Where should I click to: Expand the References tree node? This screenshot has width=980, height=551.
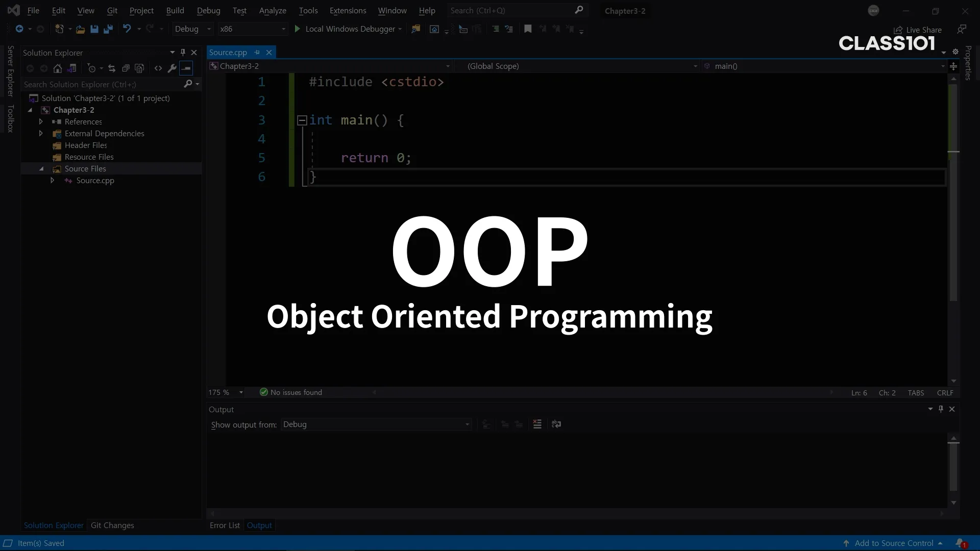pos(41,122)
